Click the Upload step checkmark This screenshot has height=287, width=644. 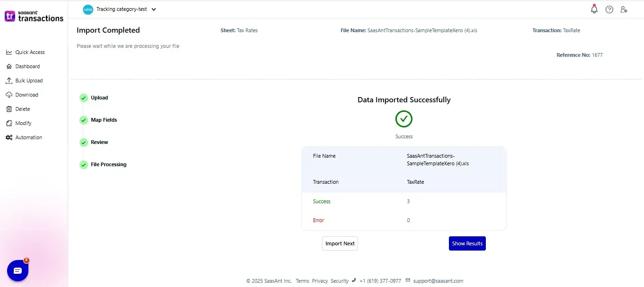point(83,98)
